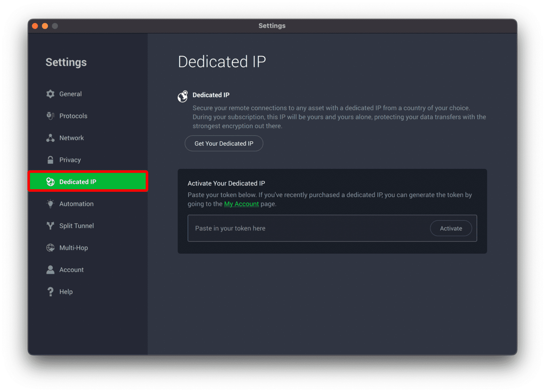The width and height of the screenshot is (545, 392).
Task: Click the yellow minimize window button
Action: (x=45, y=26)
